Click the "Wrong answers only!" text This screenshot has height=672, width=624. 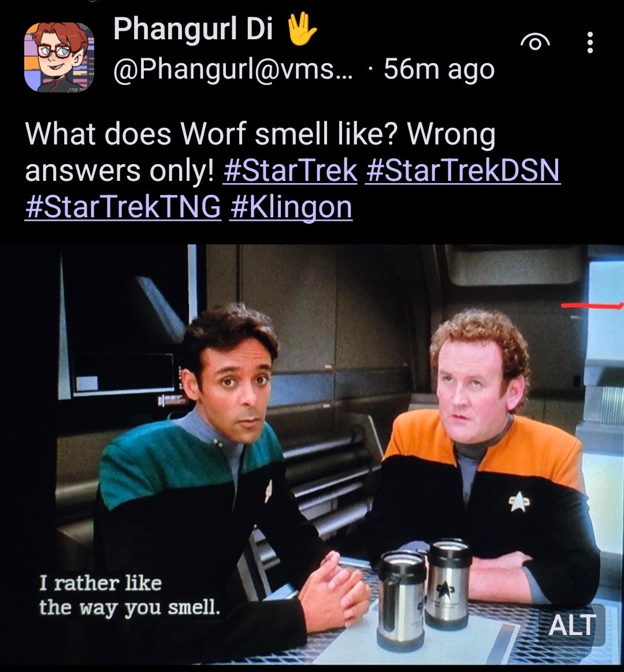[x=260, y=152]
